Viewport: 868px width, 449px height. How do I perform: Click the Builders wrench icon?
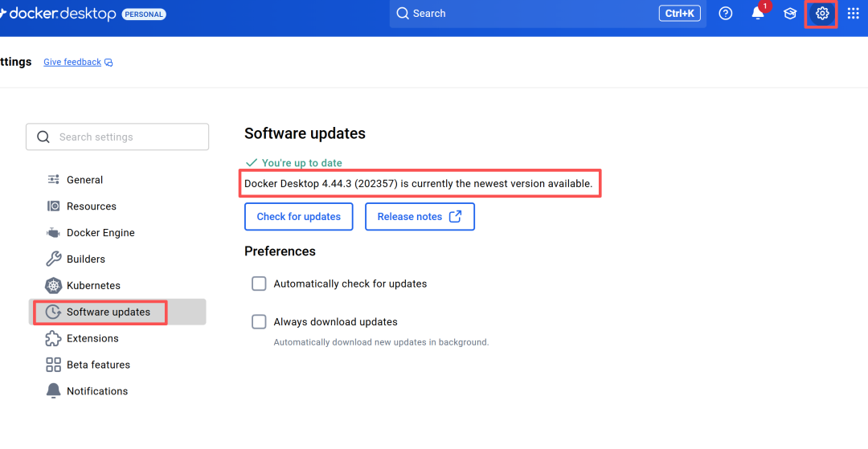(53, 259)
